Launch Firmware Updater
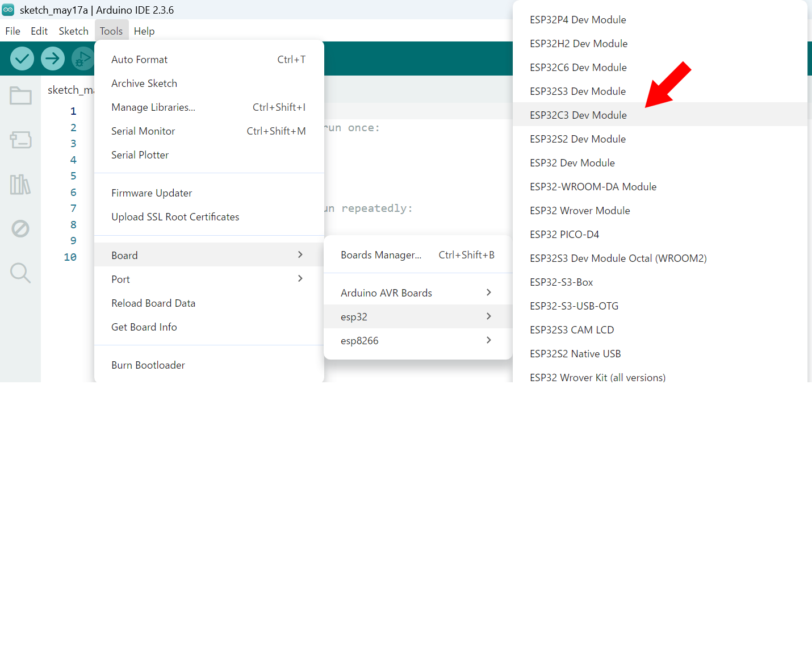The height and width of the screenshot is (668, 812). pyautogui.click(x=209, y=193)
